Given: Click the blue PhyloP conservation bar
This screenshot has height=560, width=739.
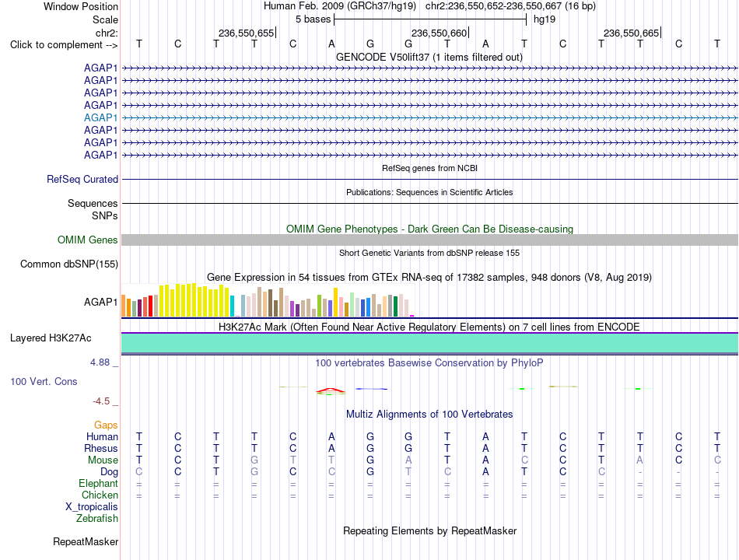Looking at the screenshot, I should click(x=371, y=389).
